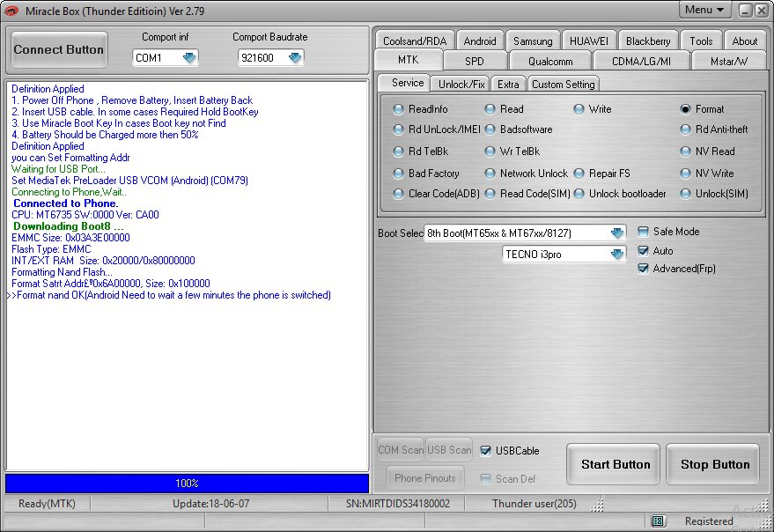The image size is (774, 532).
Task: Click the Connect Button
Action: [x=59, y=49]
